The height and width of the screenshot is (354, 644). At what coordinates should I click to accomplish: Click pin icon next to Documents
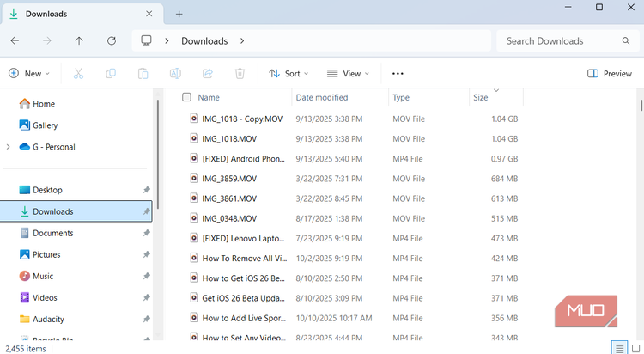click(x=146, y=233)
